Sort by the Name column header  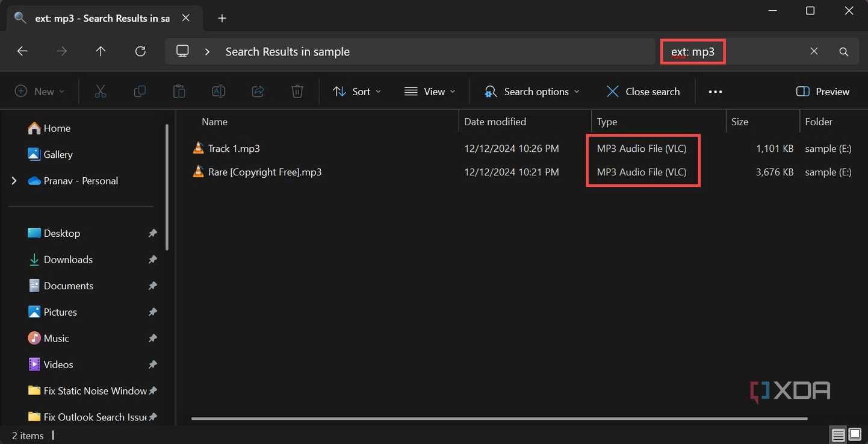214,122
